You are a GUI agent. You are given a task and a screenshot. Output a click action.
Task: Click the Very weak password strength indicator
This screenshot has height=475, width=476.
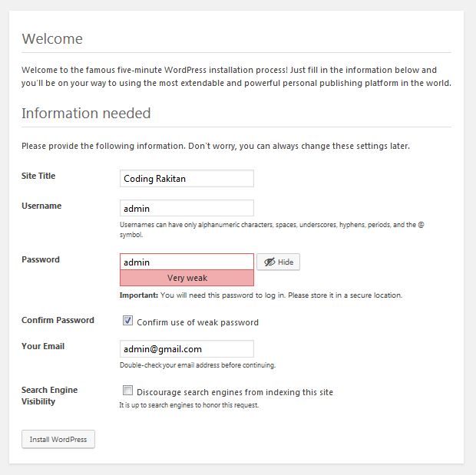[x=187, y=278]
